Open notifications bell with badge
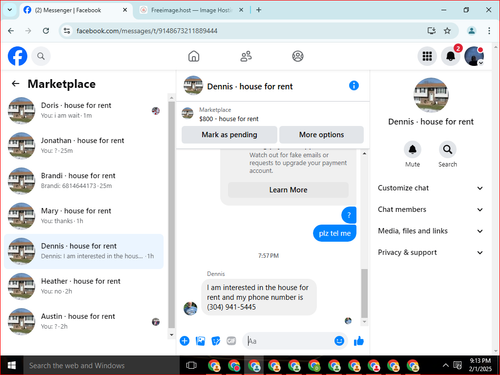Image resolution: width=500 pixels, height=375 pixels. 451,56
